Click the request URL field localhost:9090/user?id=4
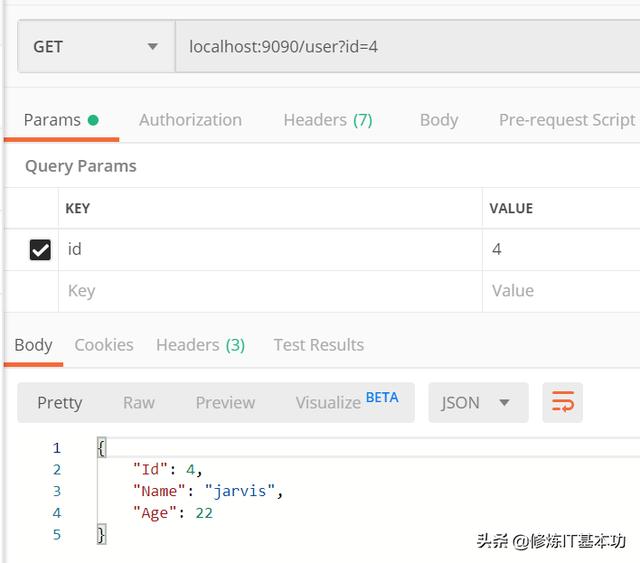Screen dimensions: 640x563 point(407,47)
